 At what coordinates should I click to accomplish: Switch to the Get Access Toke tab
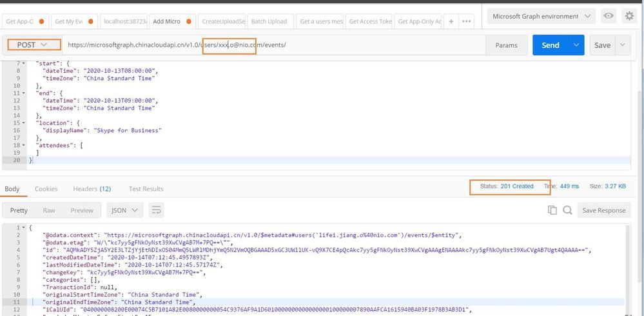[x=369, y=21]
